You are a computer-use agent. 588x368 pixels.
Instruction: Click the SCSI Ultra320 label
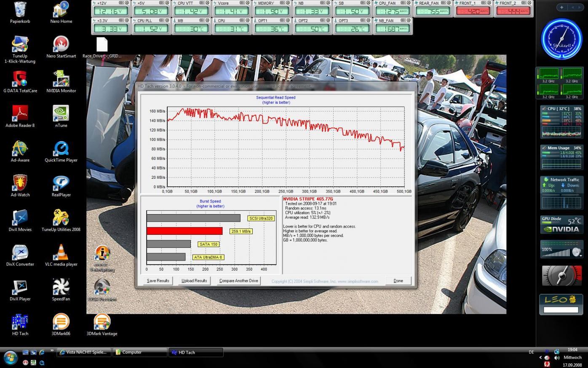[x=261, y=218]
